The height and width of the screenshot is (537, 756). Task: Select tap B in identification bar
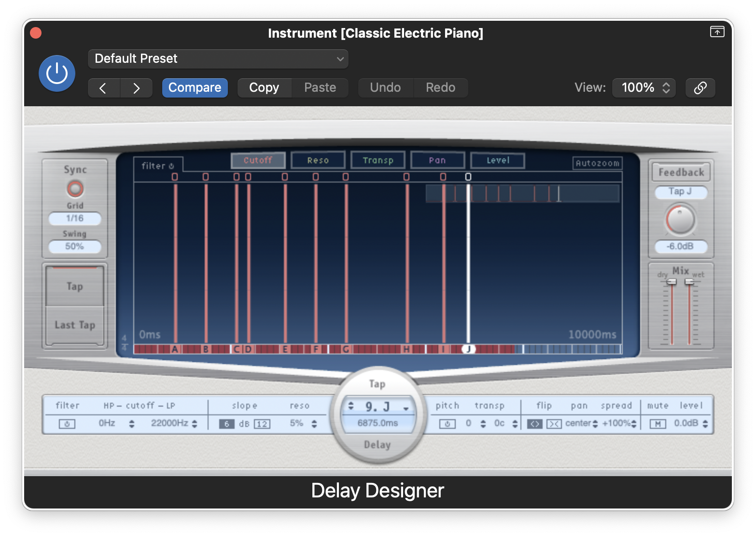tap(206, 349)
